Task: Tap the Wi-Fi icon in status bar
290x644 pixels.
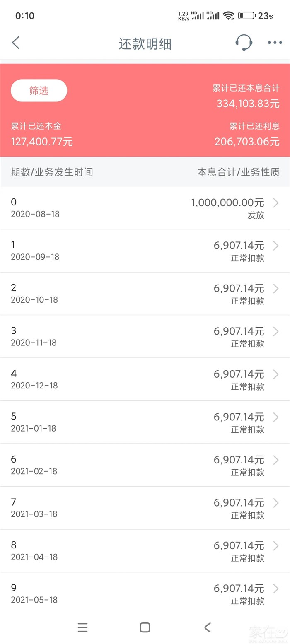Action: pyautogui.click(x=228, y=16)
